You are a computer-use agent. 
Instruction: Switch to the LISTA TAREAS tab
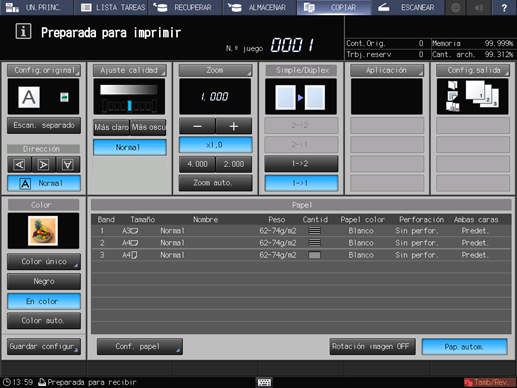coord(112,7)
